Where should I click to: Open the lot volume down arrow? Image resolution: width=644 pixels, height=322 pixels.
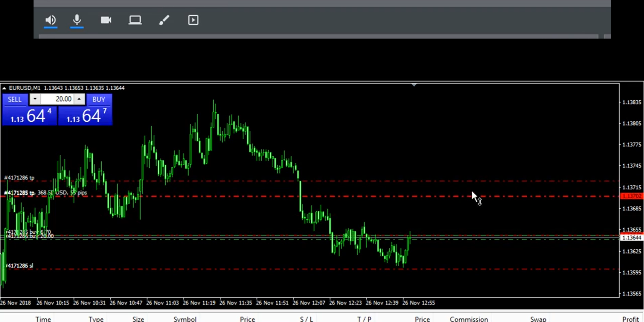pos(35,99)
